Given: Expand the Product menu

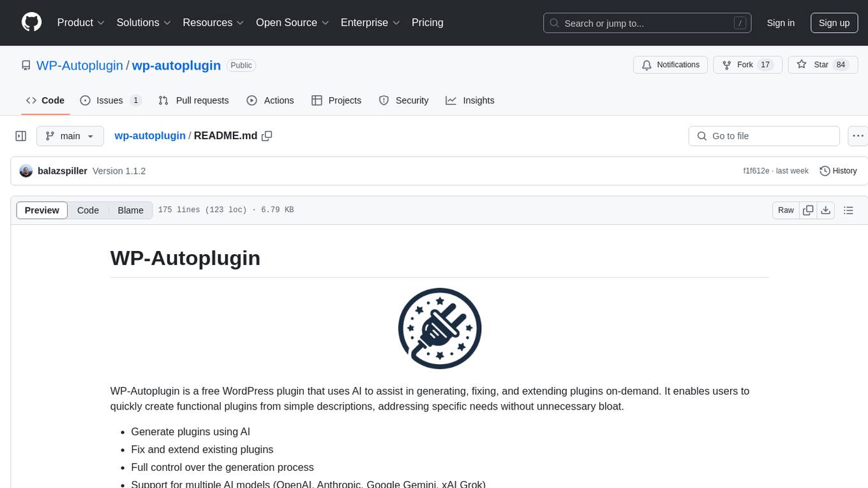Looking at the screenshot, I should (x=81, y=22).
